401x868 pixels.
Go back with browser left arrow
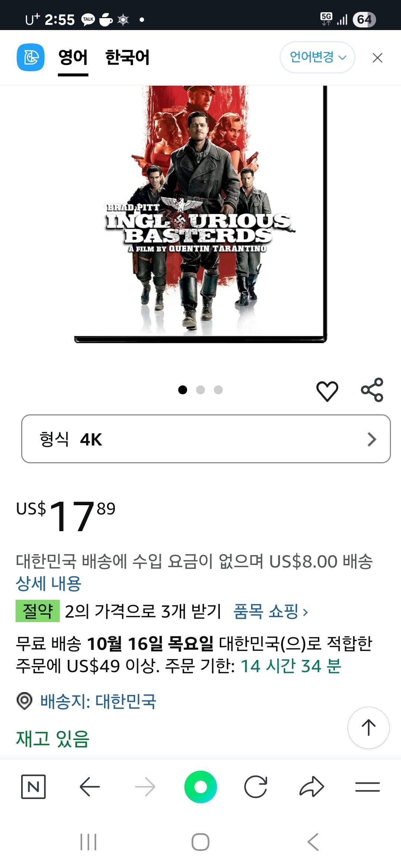point(89,786)
